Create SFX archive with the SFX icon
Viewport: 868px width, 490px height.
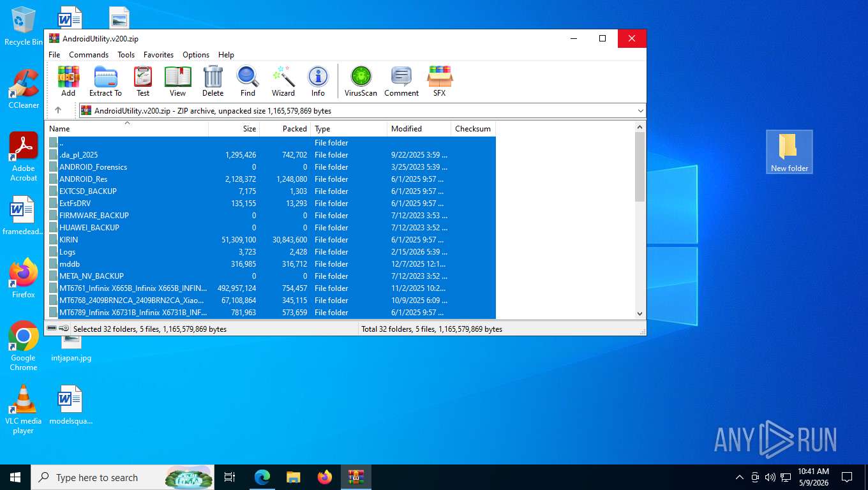[x=440, y=81]
